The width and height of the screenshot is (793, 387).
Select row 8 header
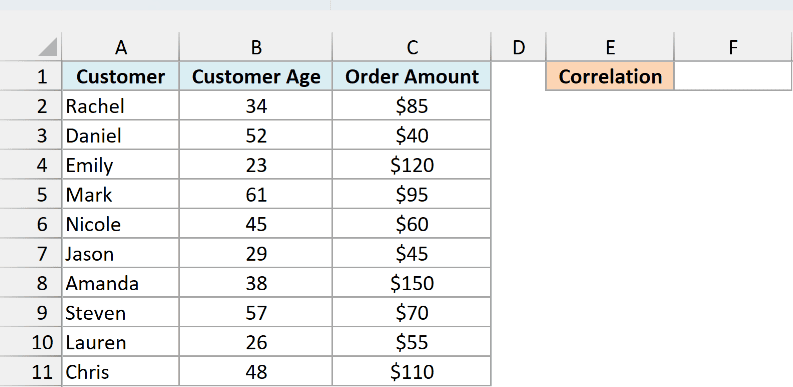31,283
